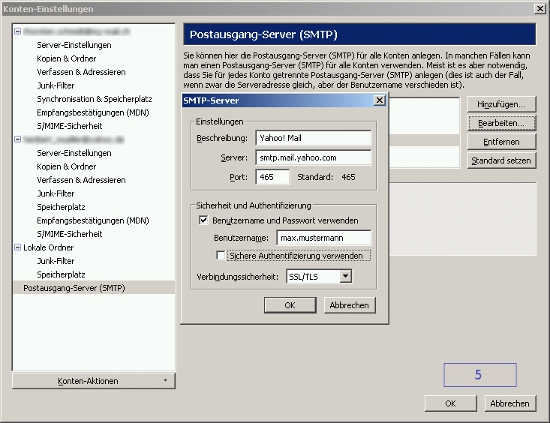Screen dimensions: 550x423
Task: Collapse the second blurred account node
Action: (18, 139)
